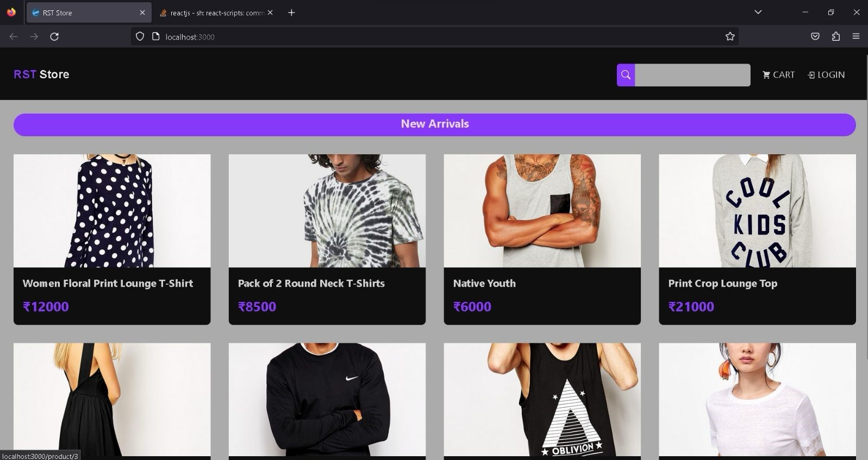Image resolution: width=868 pixels, height=460 pixels.
Task: Go to the LOGIN page
Action: [x=826, y=75]
